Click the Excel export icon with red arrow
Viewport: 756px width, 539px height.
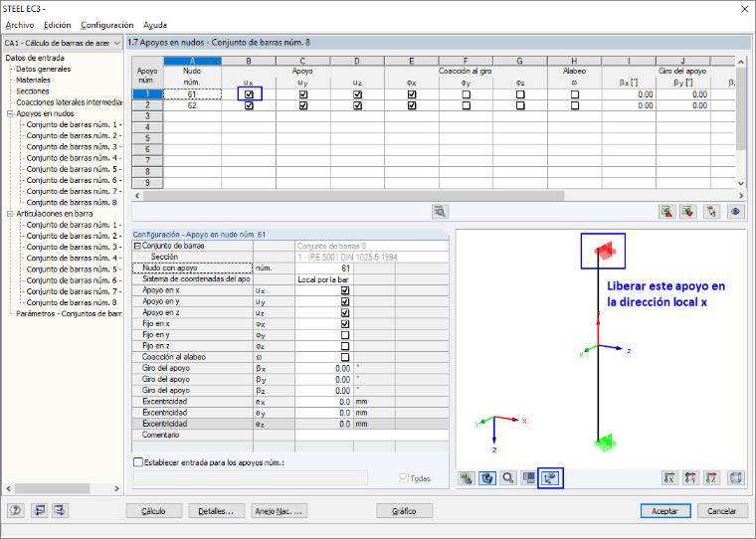coord(666,211)
